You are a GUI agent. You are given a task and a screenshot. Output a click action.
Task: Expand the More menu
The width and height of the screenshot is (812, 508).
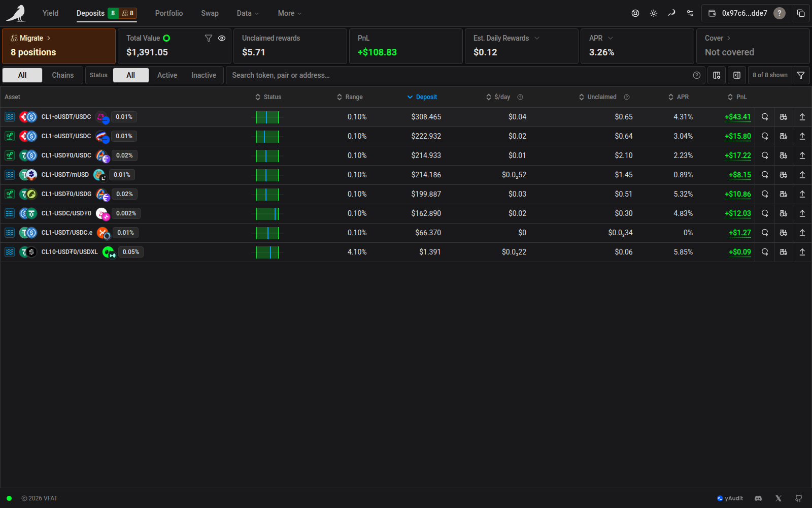click(290, 13)
